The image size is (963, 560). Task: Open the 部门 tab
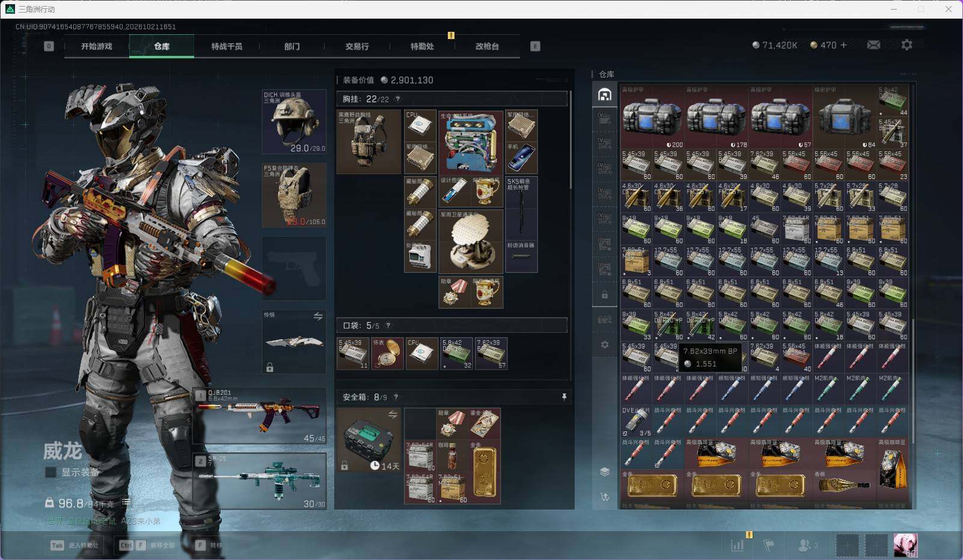[292, 46]
